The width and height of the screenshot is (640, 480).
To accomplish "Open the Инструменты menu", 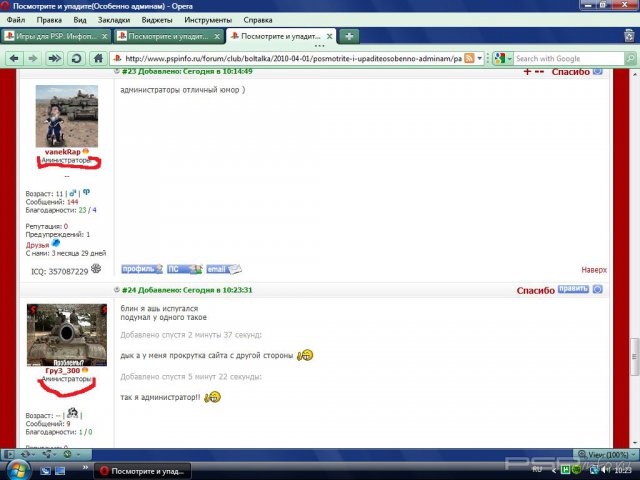I will coord(208,19).
